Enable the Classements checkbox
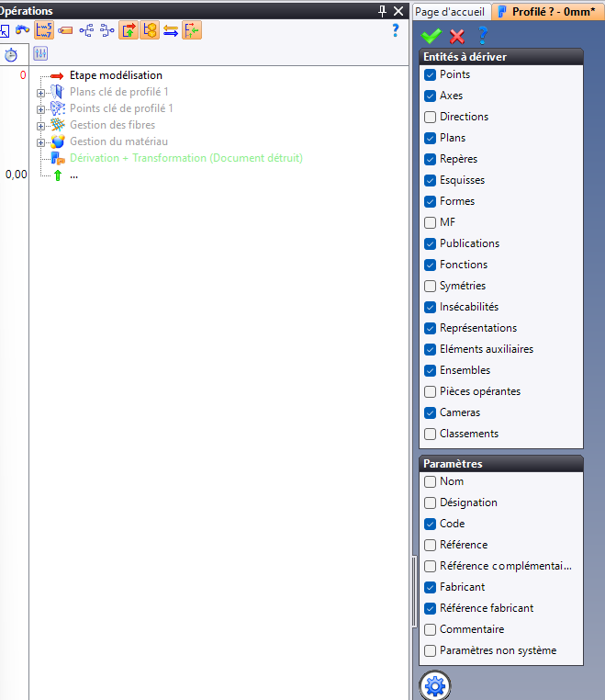This screenshot has width=605, height=700. click(430, 434)
